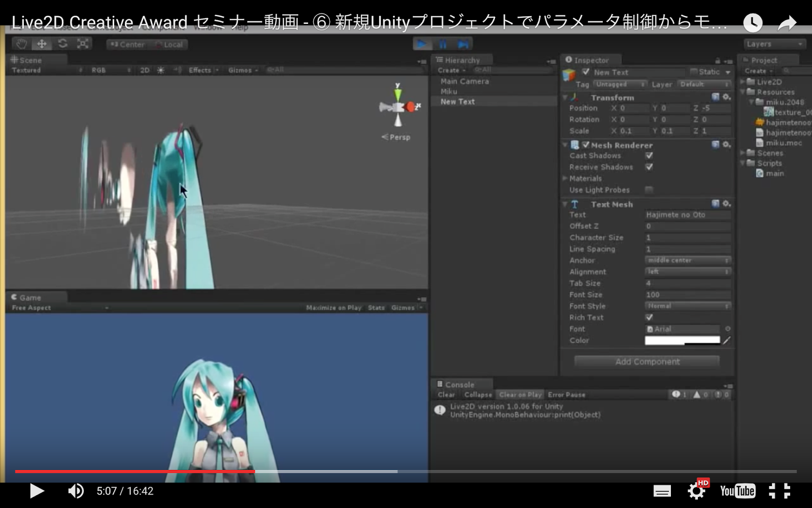Uncheck Cast Shadows
The width and height of the screenshot is (812, 508).
[649, 155]
